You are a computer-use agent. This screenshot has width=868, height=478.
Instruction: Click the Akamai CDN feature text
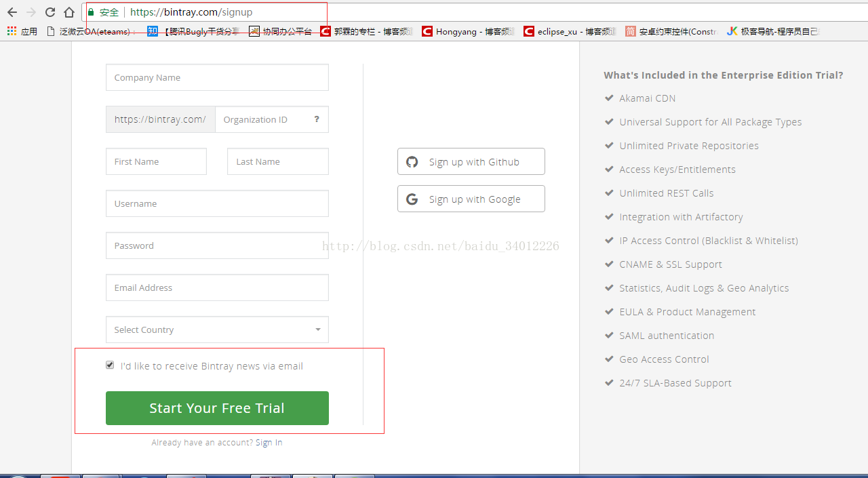[647, 98]
